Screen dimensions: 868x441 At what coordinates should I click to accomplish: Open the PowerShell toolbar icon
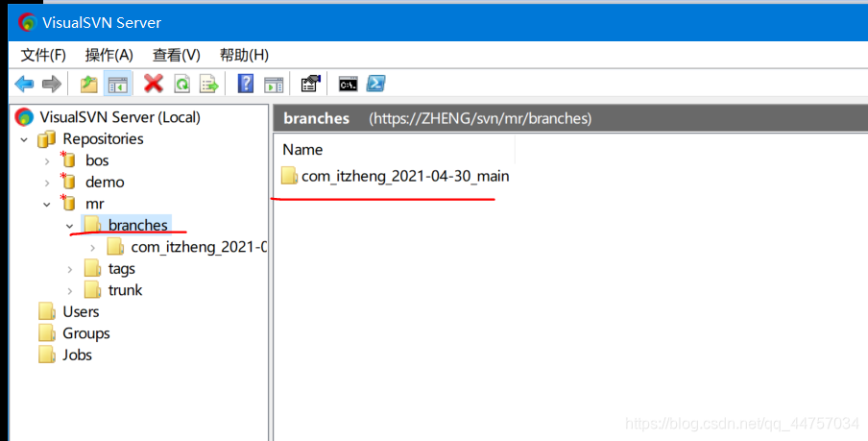375,84
